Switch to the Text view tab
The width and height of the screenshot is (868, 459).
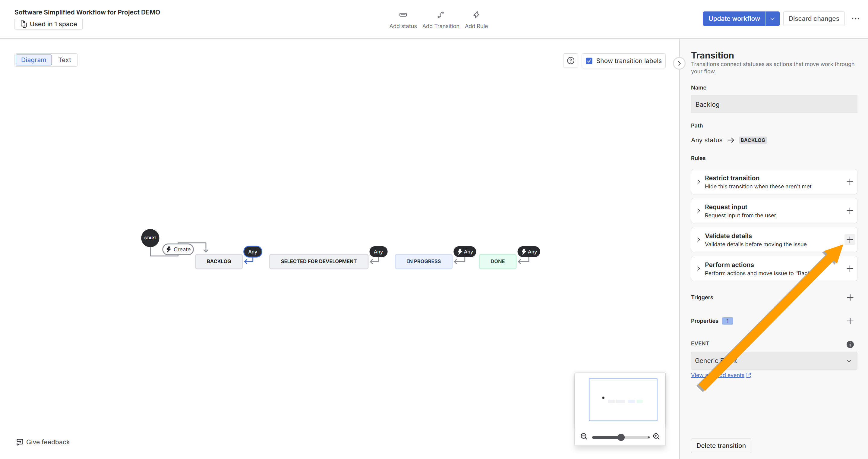click(x=64, y=60)
